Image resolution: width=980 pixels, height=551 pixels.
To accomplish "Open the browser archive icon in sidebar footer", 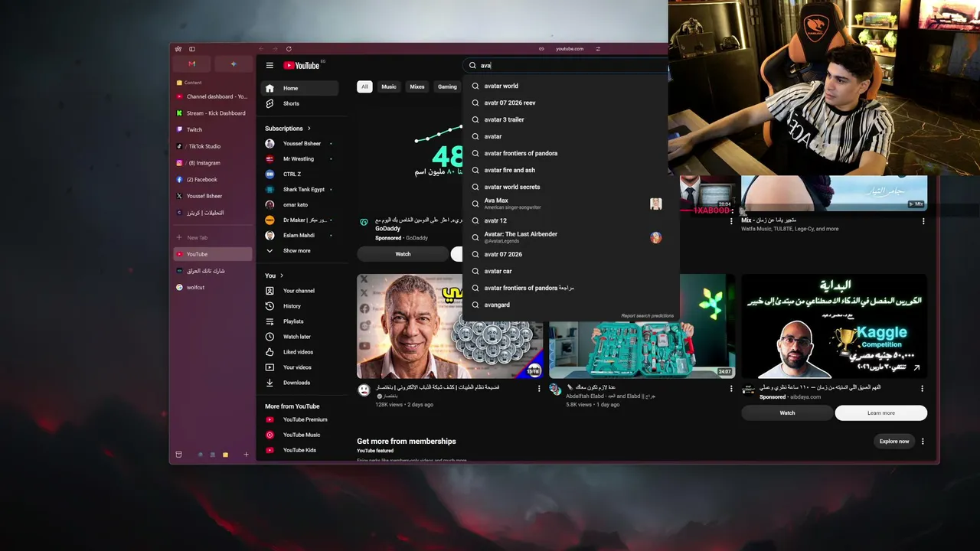I will click(178, 455).
